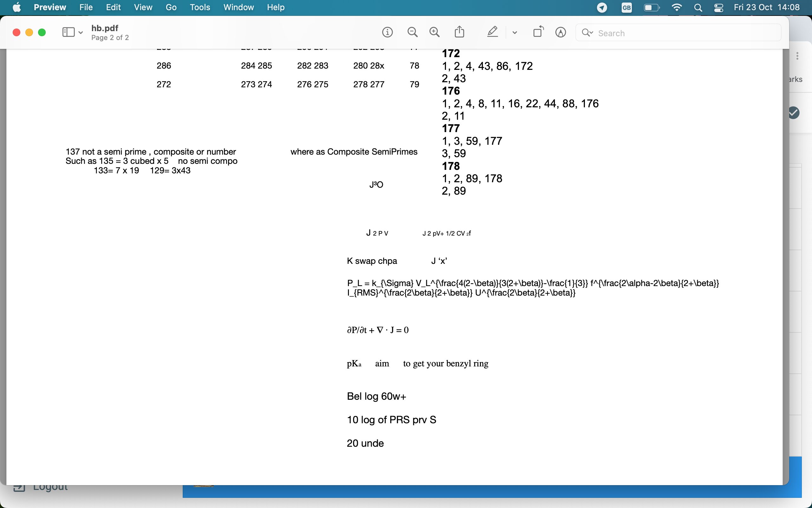
Task: Click the bold heading 176
Action: click(451, 91)
